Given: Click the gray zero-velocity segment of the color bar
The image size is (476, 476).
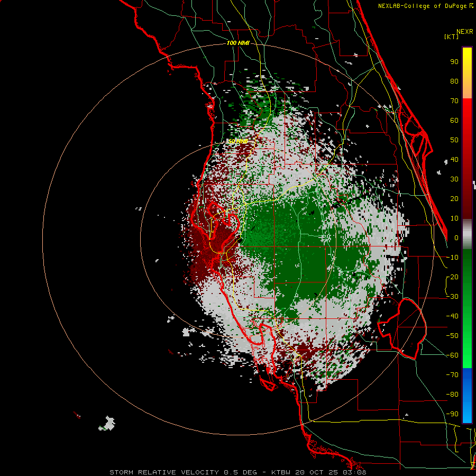Looking at the screenshot, I should (467, 234).
